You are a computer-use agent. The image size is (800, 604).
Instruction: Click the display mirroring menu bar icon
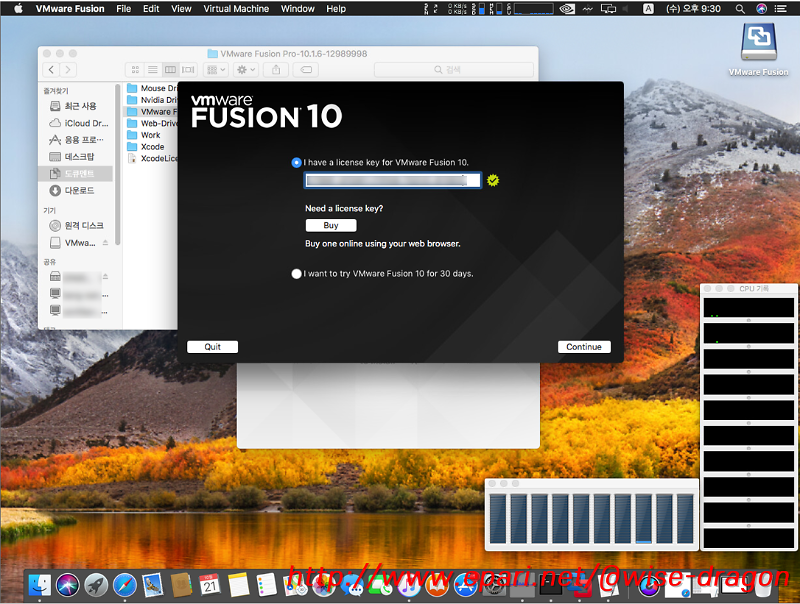(608, 9)
